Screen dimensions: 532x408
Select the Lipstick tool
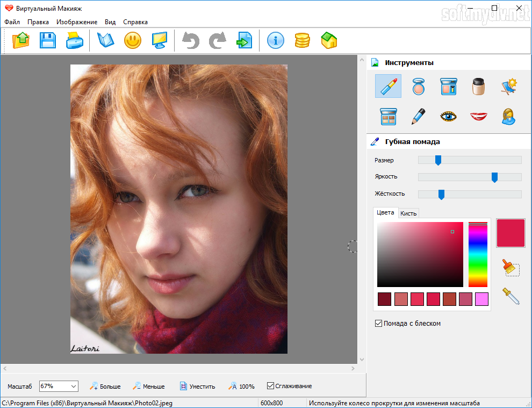pos(388,86)
